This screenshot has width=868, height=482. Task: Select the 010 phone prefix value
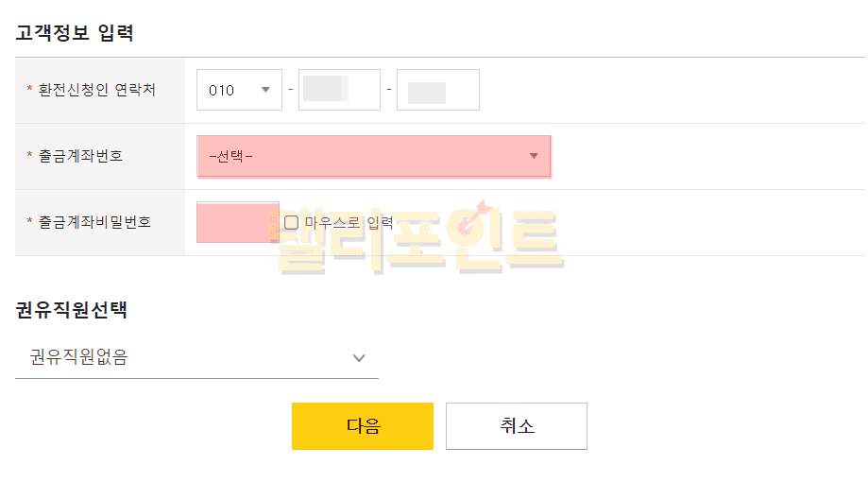(223, 91)
